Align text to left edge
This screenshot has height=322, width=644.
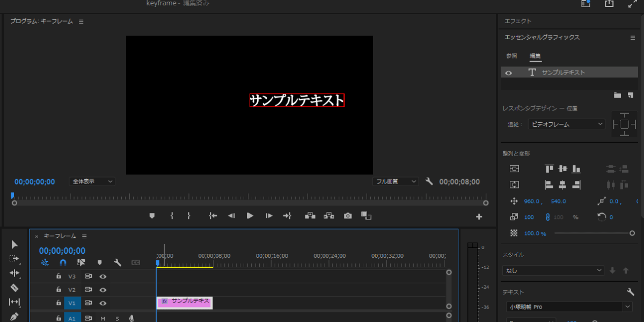[x=549, y=185]
